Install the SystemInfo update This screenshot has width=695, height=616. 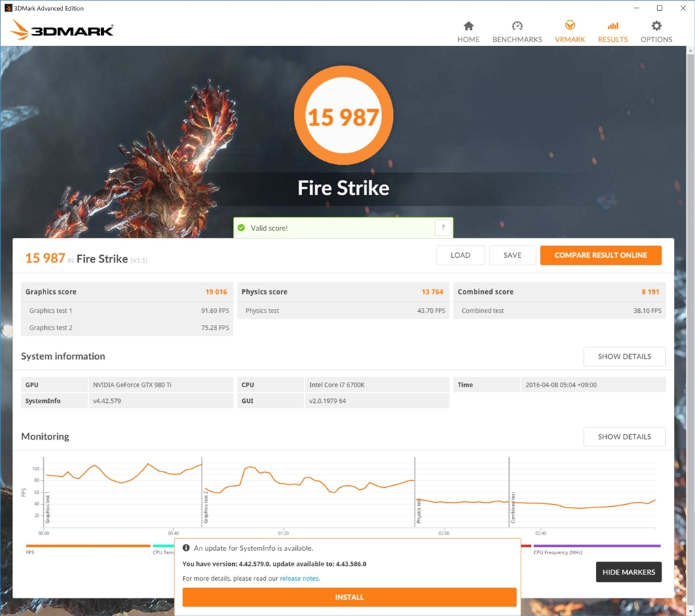pyautogui.click(x=350, y=597)
